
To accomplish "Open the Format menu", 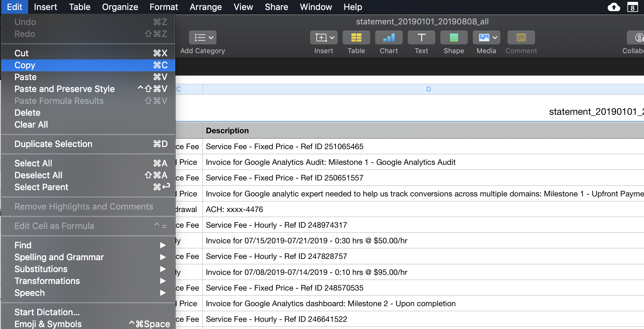I will pos(164,7).
